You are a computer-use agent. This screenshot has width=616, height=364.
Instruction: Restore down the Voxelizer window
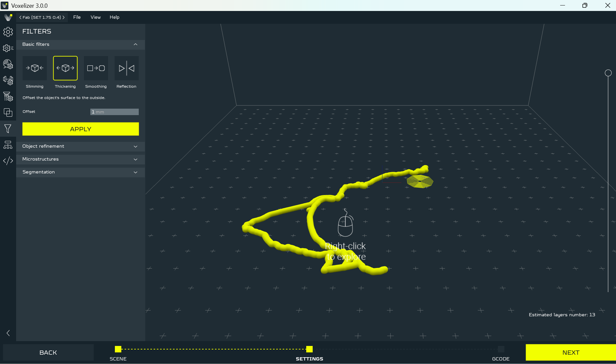[585, 5]
